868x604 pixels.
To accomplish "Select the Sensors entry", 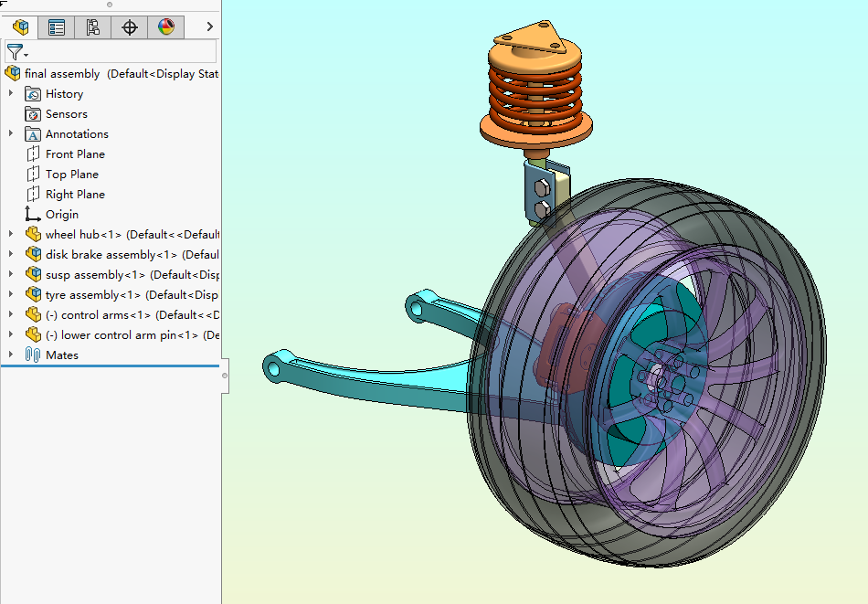I will pyautogui.click(x=67, y=114).
